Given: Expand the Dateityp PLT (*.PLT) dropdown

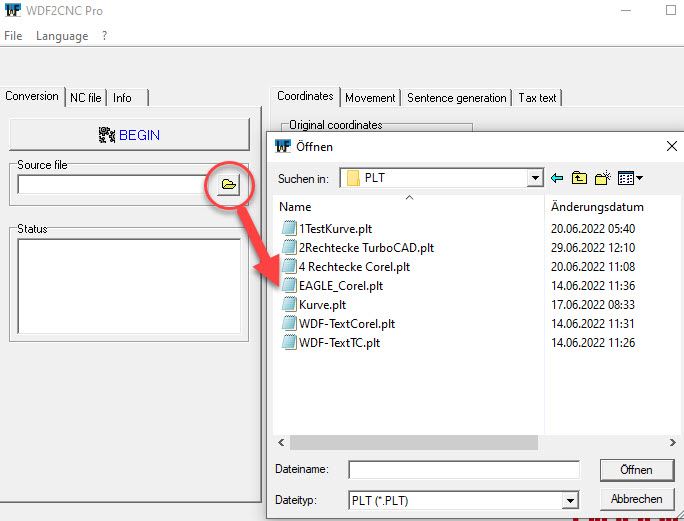Looking at the screenshot, I should (570, 500).
